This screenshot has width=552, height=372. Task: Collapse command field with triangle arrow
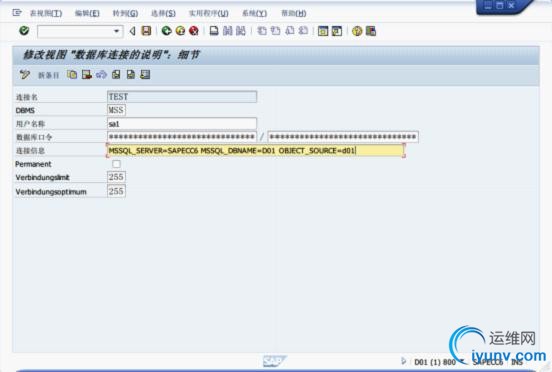pyautogui.click(x=132, y=31)
